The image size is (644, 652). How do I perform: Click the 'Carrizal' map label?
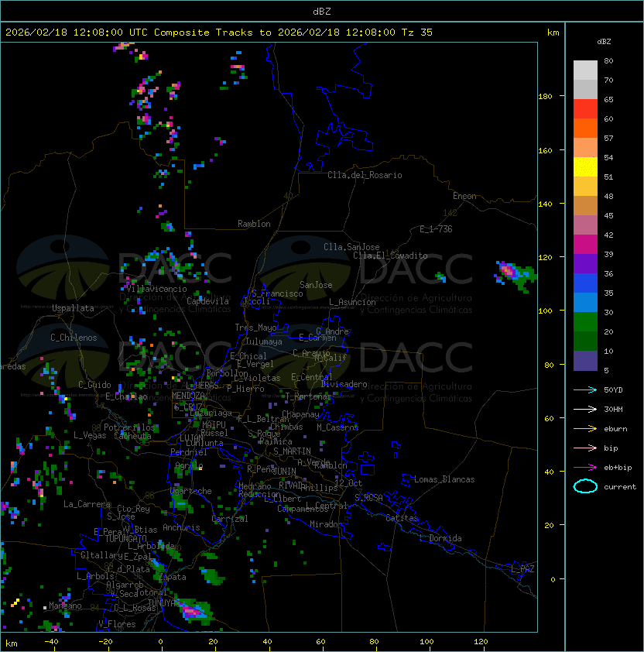pos(230,519)
